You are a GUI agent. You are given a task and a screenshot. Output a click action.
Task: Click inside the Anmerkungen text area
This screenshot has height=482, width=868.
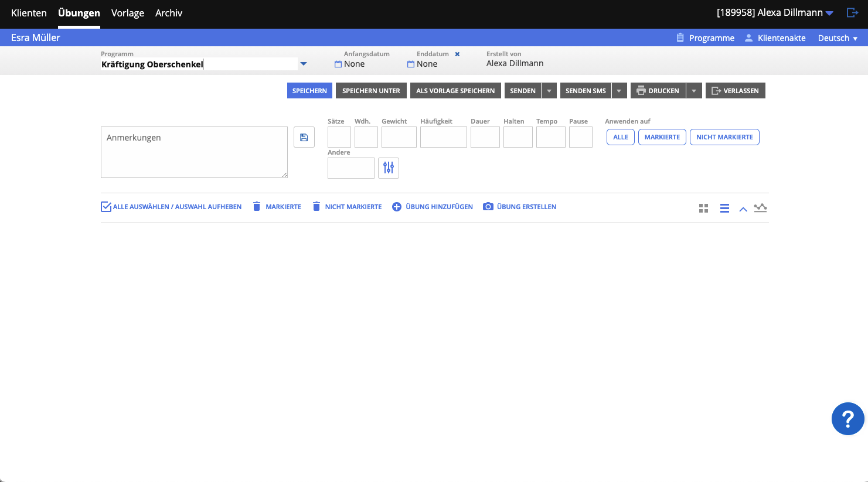(x=194, y=152)
